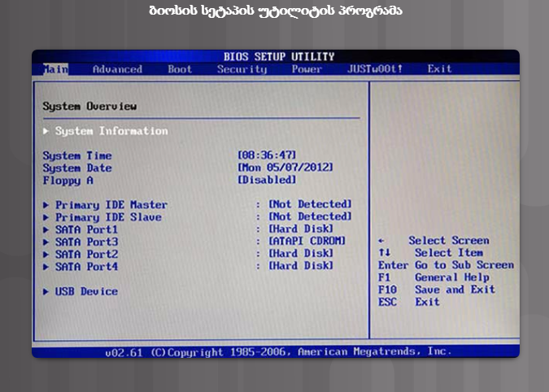This screenshot has width=549, height=392.
Task: Go to the Power tab
Action: click(307, 69)
